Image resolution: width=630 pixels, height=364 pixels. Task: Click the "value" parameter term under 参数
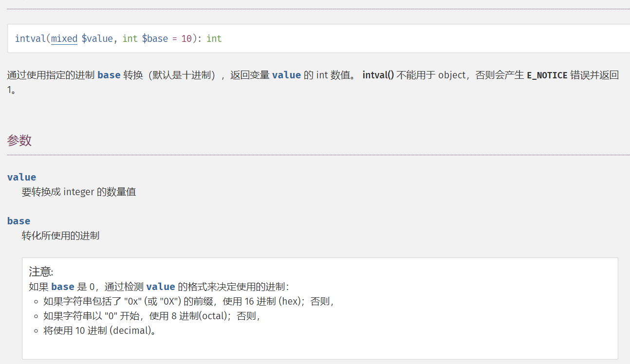(22, 177)
